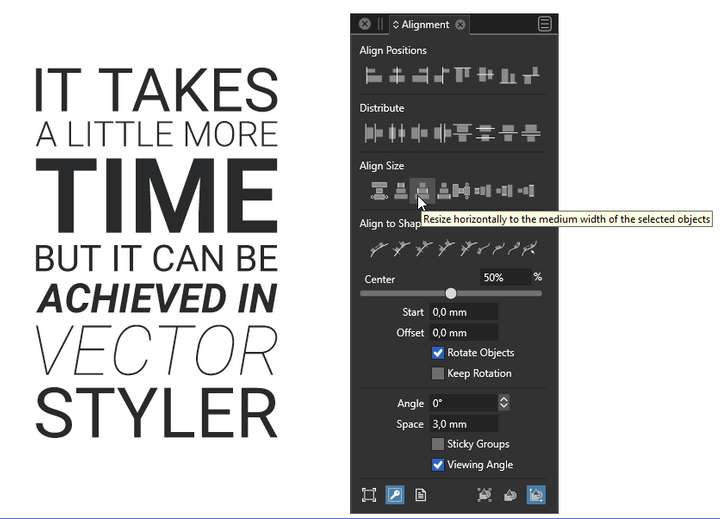Select the "A LITTLE MORE" text on canvas

[x=157, y=134]
